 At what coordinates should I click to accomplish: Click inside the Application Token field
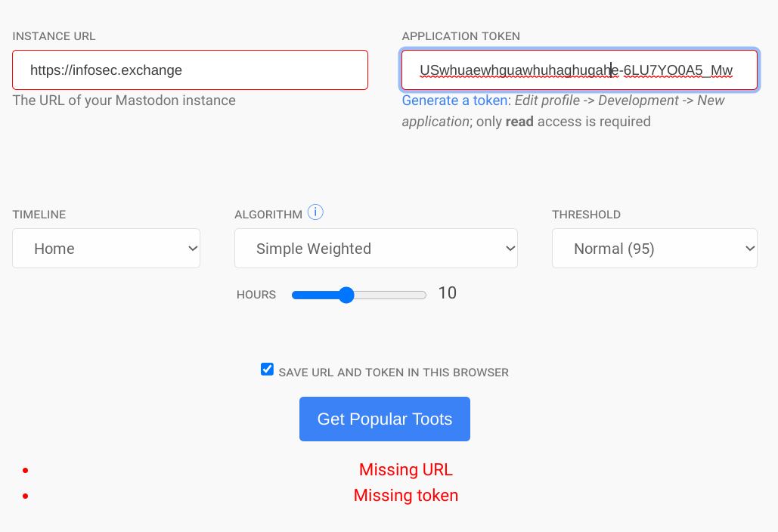[x=579, y=70]
